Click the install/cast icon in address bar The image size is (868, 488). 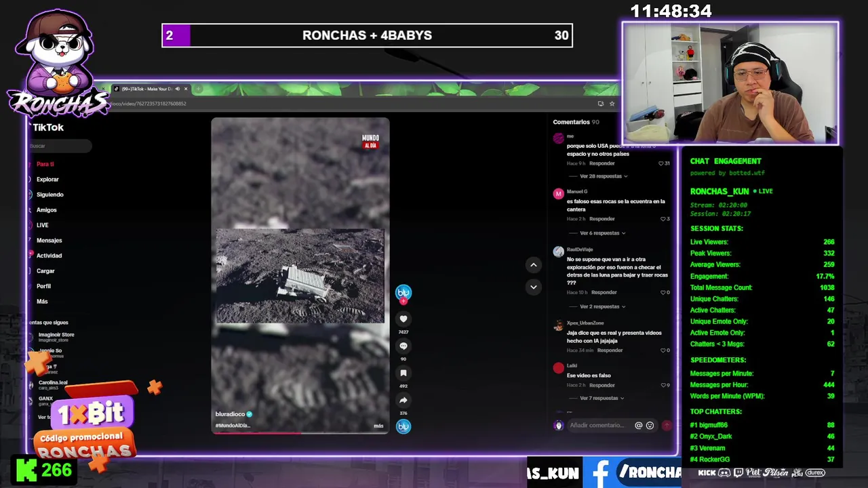601,104
